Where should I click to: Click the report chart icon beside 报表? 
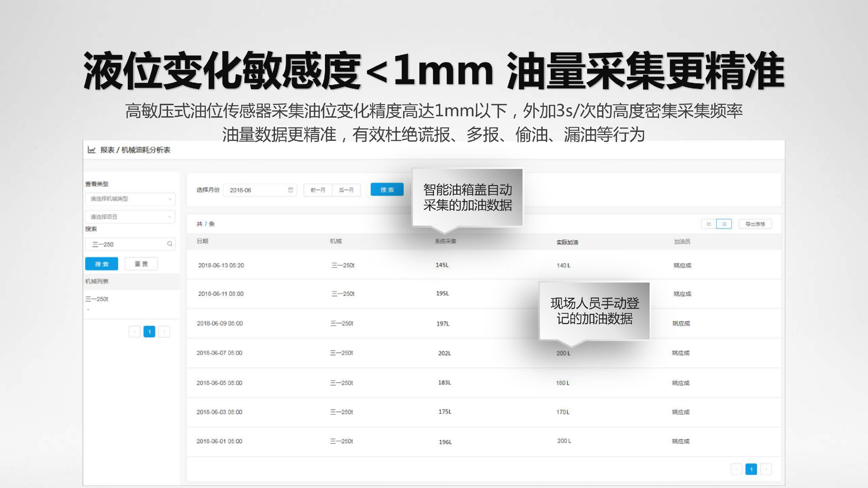92,150
